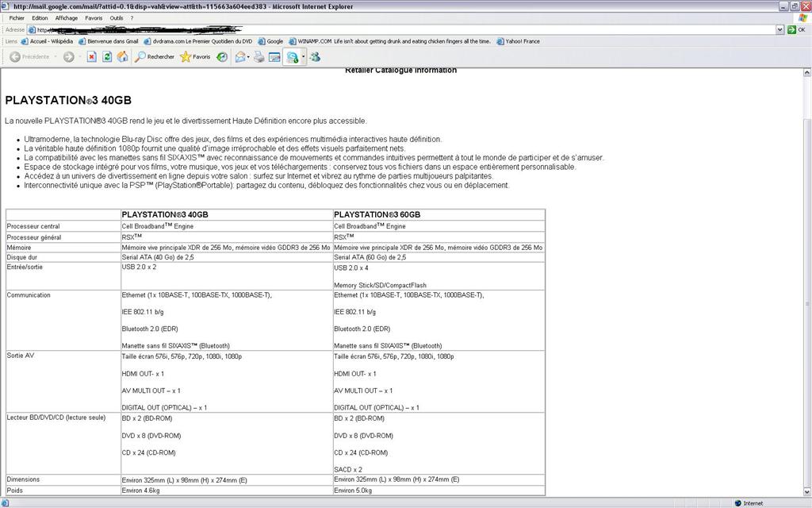Refresh the page with green arrows icon
Screen dimensions: 812x508
click(x=107, y=57)
